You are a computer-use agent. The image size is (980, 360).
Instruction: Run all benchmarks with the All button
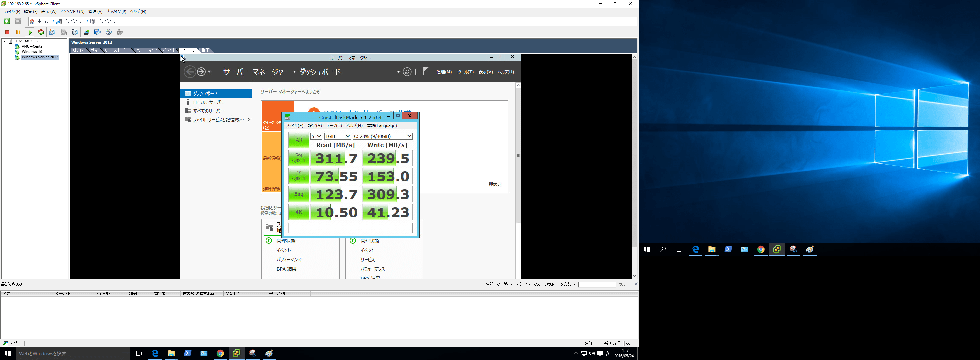click(299, 140)
